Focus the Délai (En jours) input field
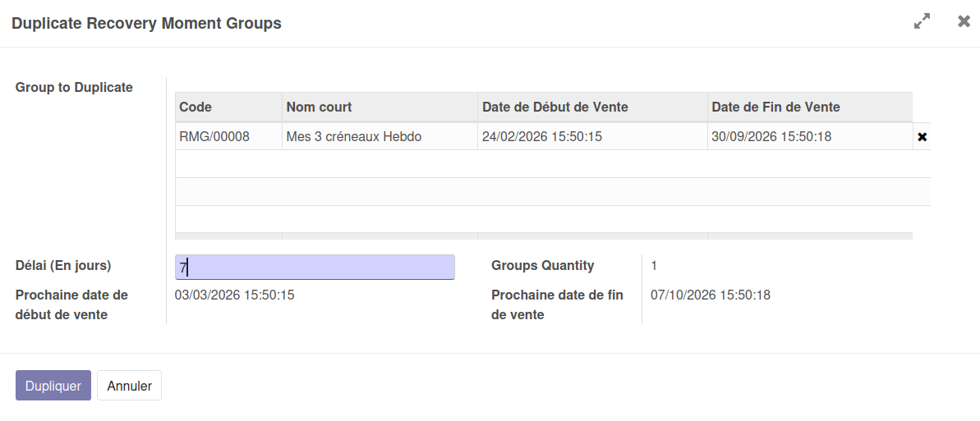980x421 pixels. pos(315,267)
